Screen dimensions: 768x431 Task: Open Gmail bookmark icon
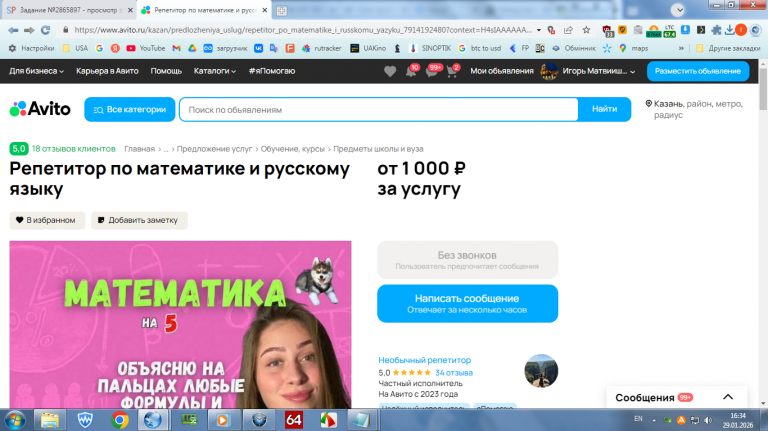pyautogui.click(x=176, y=48)
